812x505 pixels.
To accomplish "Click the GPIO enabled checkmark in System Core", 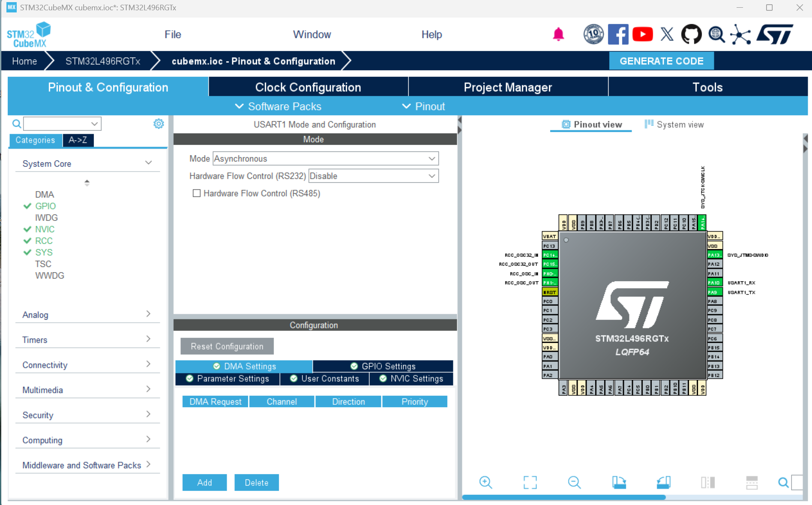I will (x=27, y=206).
